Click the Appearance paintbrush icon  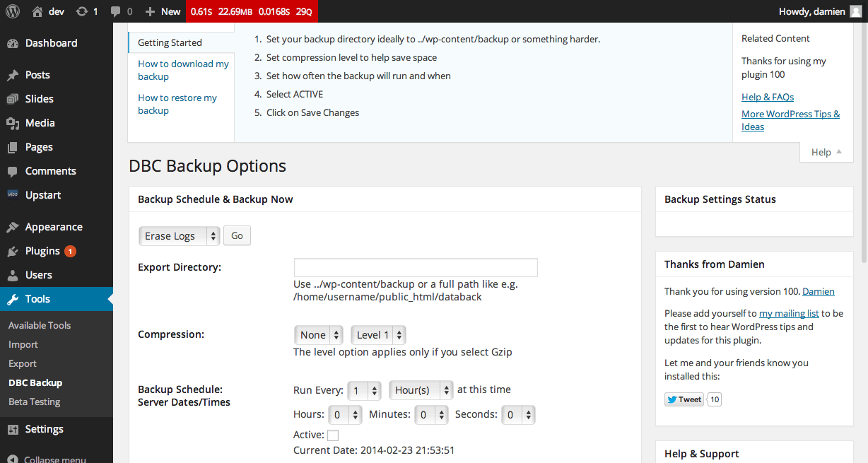13,227
